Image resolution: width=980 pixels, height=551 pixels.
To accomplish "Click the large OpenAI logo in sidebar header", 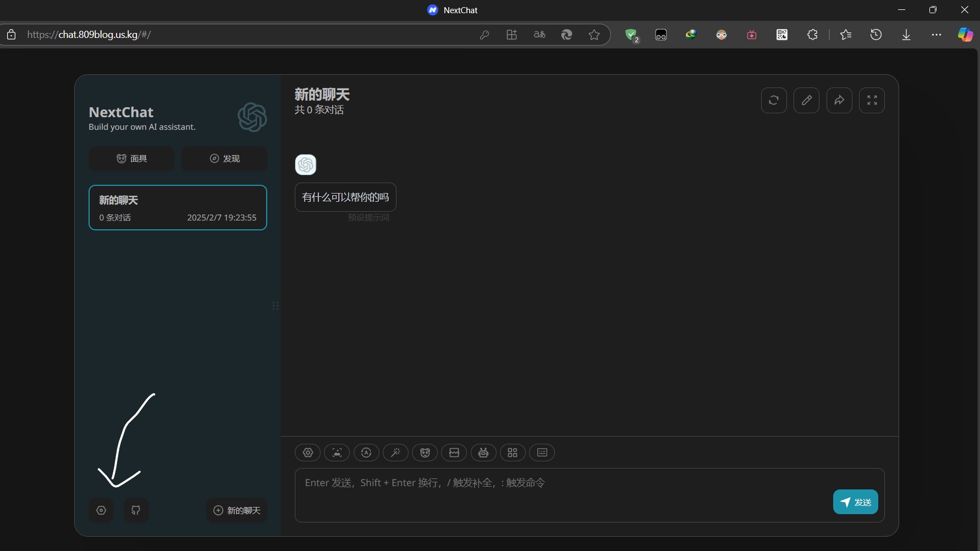I will pos(252,117).
